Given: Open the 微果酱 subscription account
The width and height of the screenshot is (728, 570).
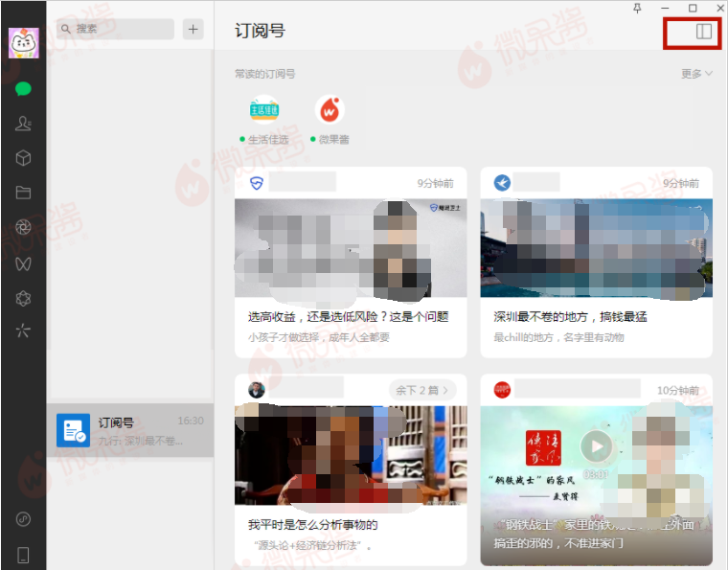Looking at the screenshot, I should 330,111.
